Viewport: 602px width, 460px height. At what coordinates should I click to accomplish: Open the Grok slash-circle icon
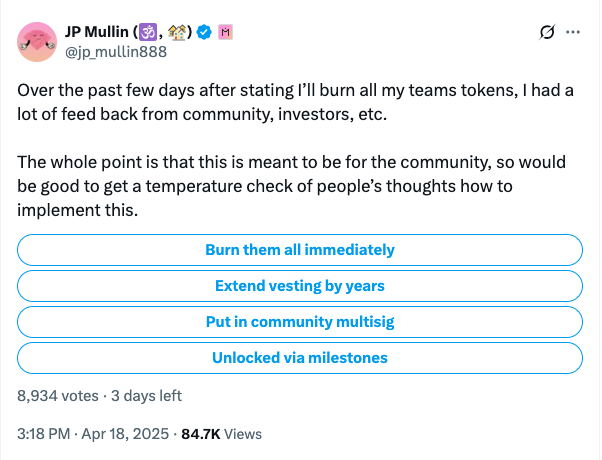547,32
